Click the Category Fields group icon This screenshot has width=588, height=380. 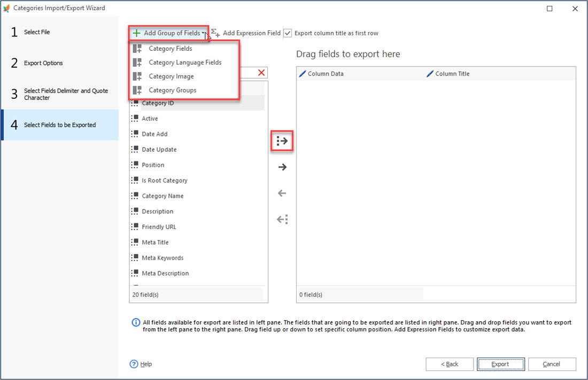(x=137, y=49)
